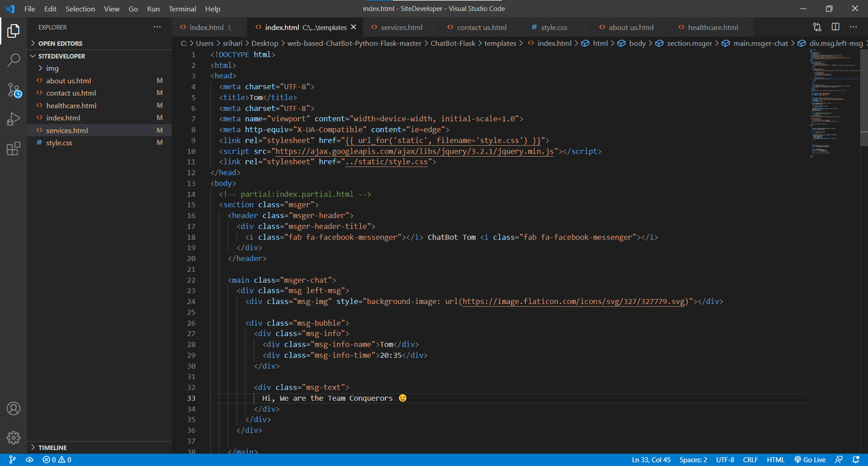Split the editor to the right
The width and height of the screenshot is (868, 466).
point(835,27)
